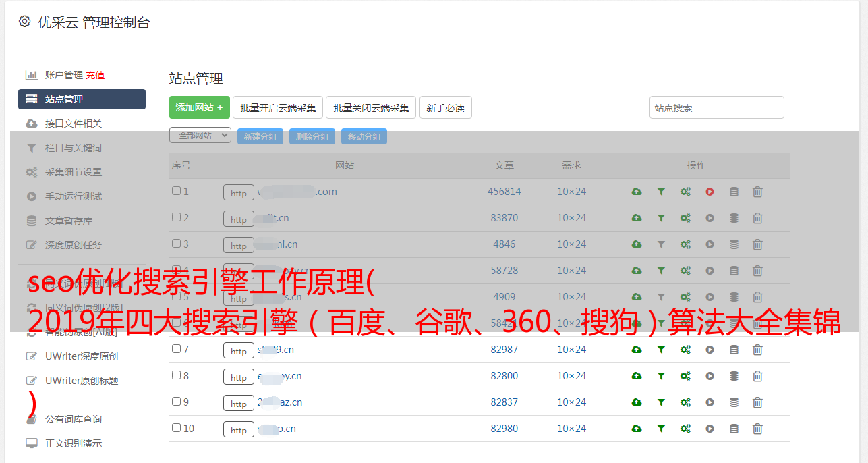Viewport: 868px width, 463px height.
Task: Delete site 4 with the trash icon
Action: [x=757, y=271]
